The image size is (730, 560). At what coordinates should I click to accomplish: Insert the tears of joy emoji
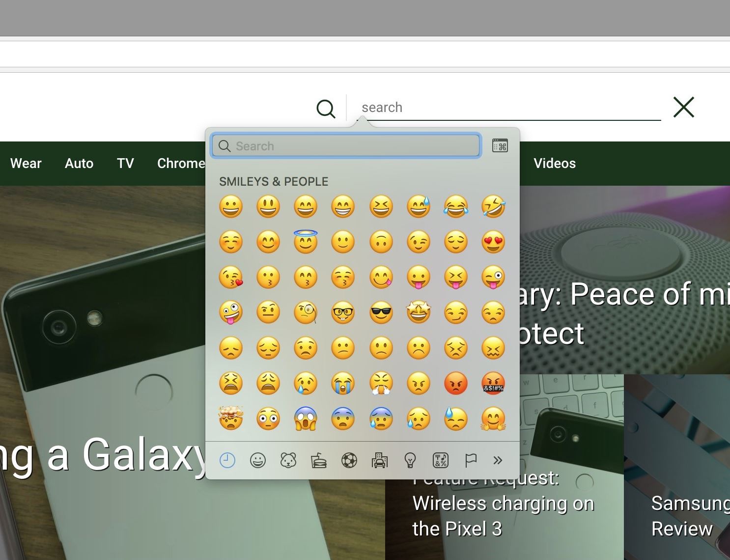[456, 206]
